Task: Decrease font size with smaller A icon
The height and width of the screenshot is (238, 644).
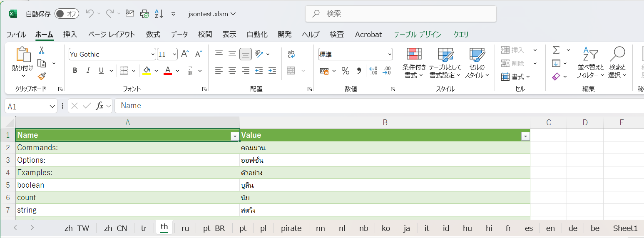Action: point(199,54)
